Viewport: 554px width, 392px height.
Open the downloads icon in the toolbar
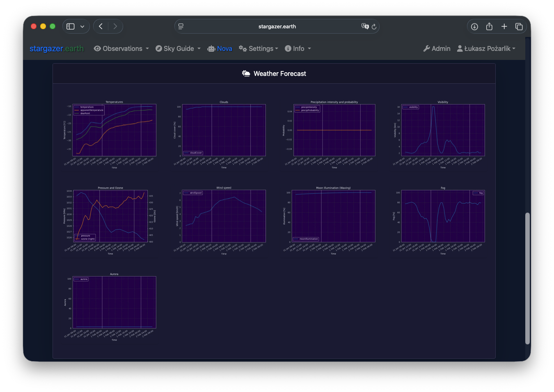(474, 27)
